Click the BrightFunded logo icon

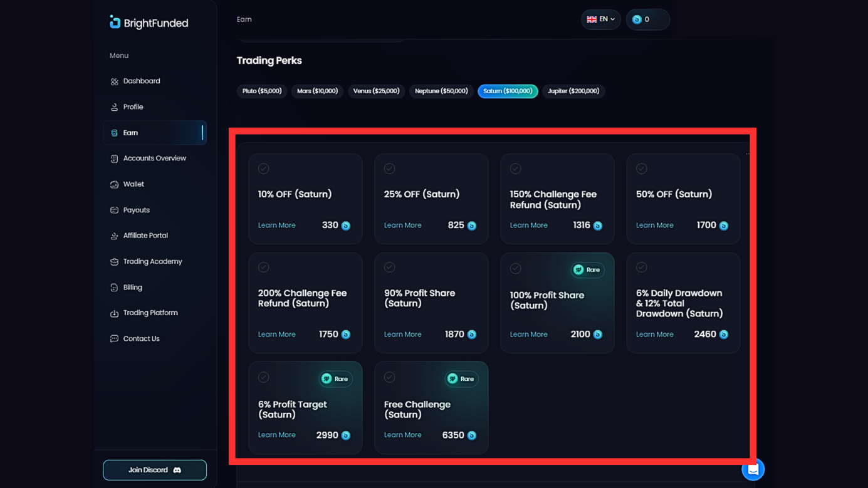[115, 23]
